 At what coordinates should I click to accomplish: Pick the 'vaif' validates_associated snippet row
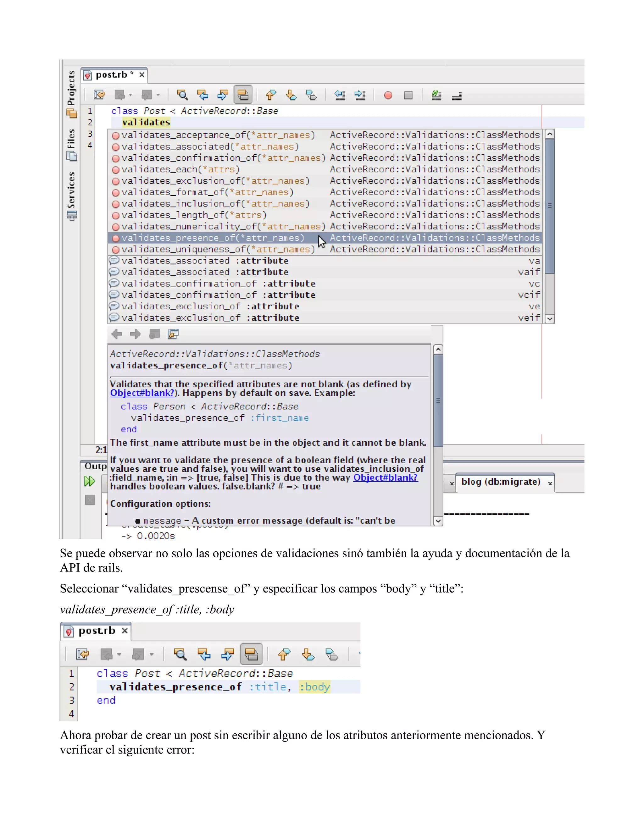tap(325, 272)
